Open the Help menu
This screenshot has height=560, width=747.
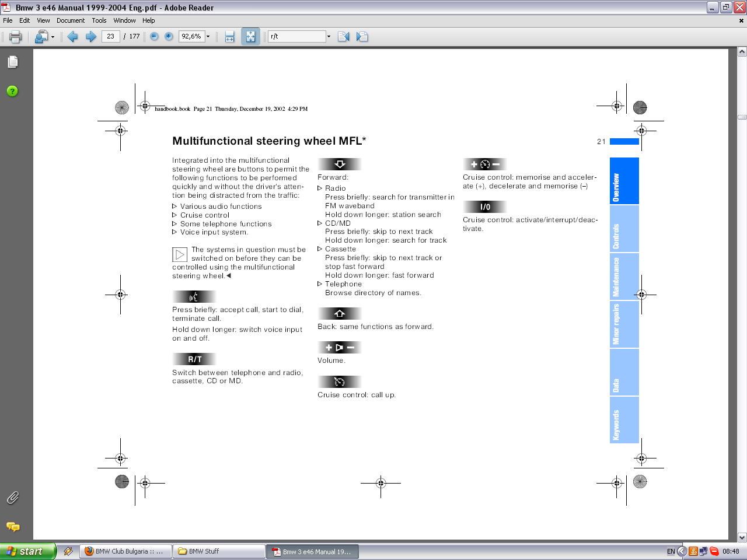pyautogui.click(x=149, y=20)
